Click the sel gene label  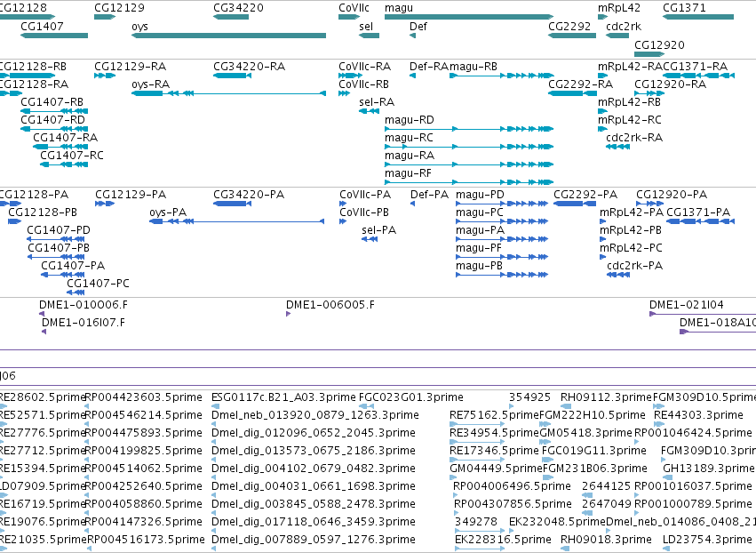pyautogui.click(x=366, y=26)
